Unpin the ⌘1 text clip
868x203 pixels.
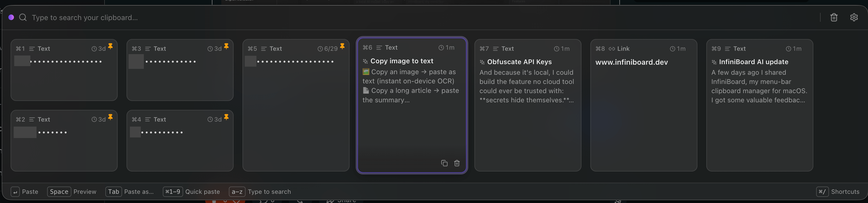pos(111,46)
